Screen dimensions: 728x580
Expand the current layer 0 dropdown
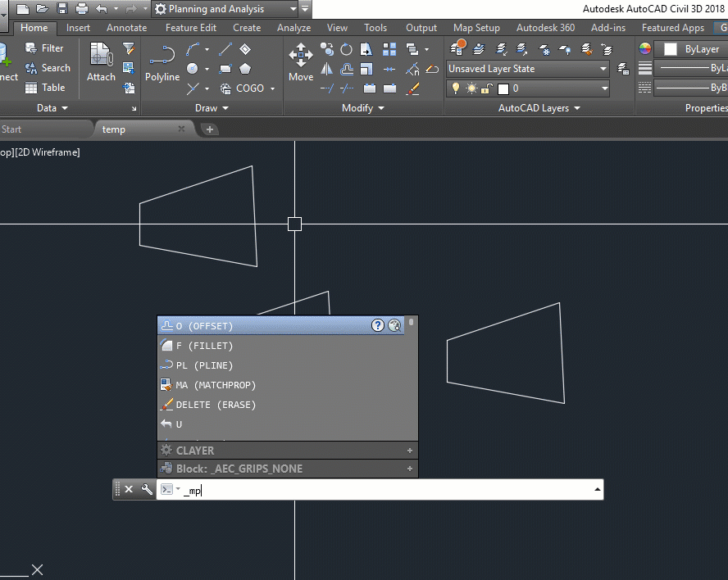coord(604,88)
